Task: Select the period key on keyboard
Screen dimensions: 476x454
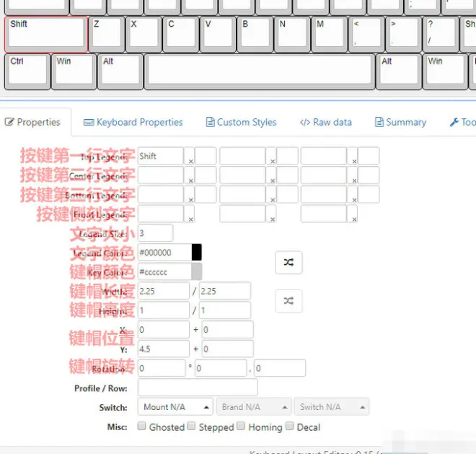Action: click(403, 35)
